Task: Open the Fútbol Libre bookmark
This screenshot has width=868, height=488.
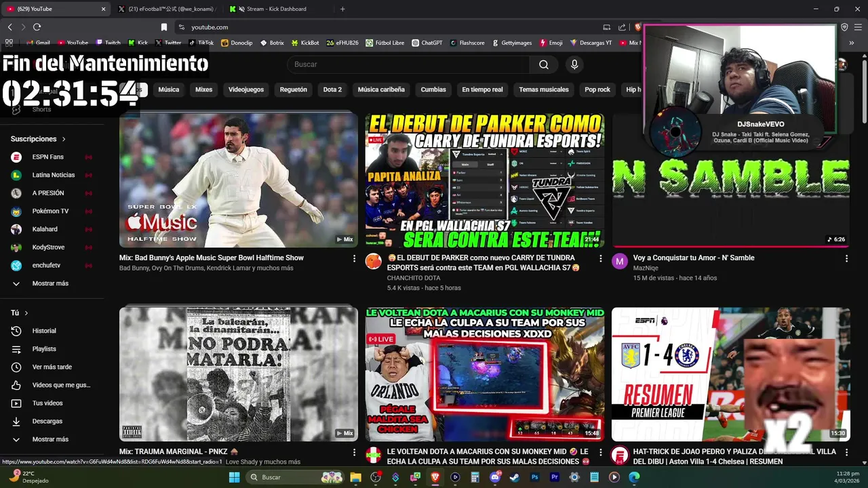Action: point(384,43)
